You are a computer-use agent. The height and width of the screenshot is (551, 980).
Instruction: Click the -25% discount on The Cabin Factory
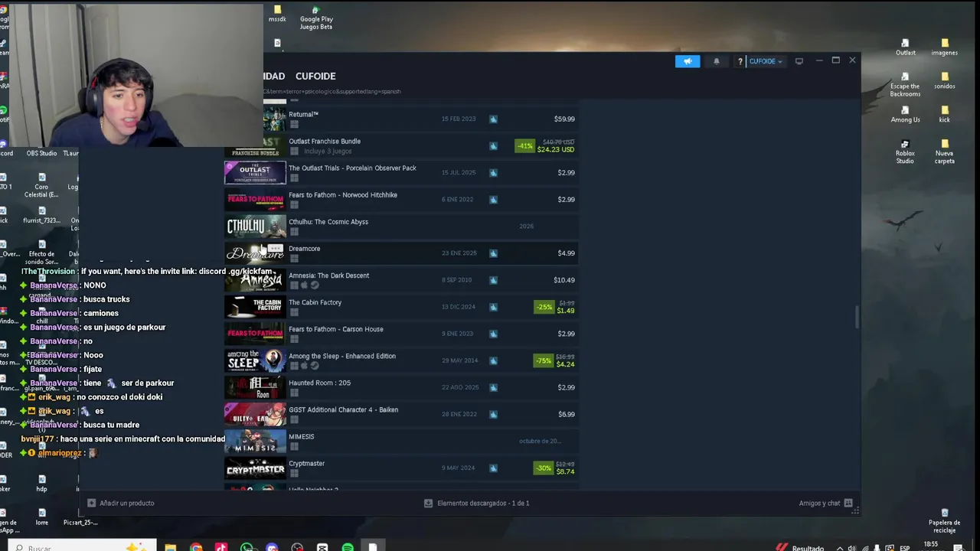tap(544, 307)
